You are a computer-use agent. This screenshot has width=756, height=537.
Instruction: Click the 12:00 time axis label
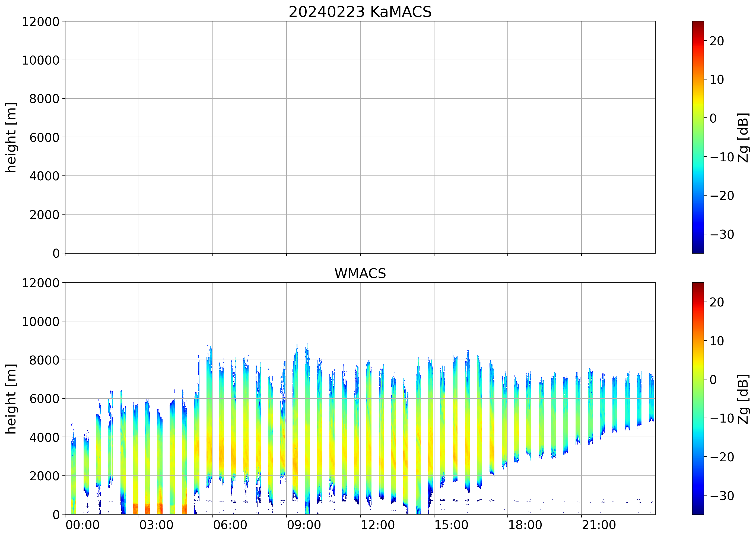tap(377, 525)
